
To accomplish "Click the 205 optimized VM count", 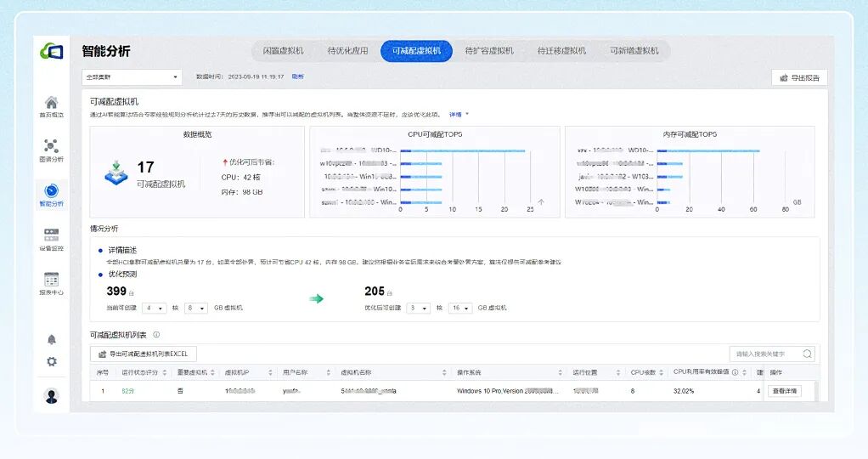I will 375,291.
